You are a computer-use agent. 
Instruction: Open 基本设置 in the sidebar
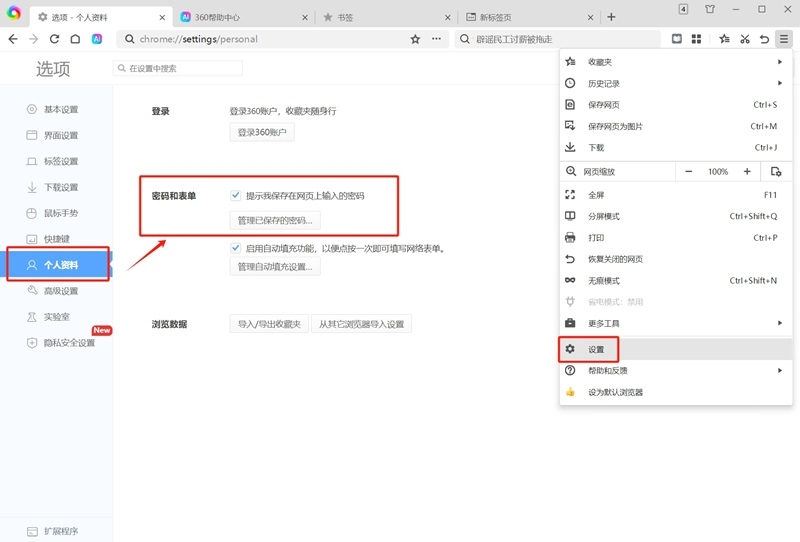point(56,109)
